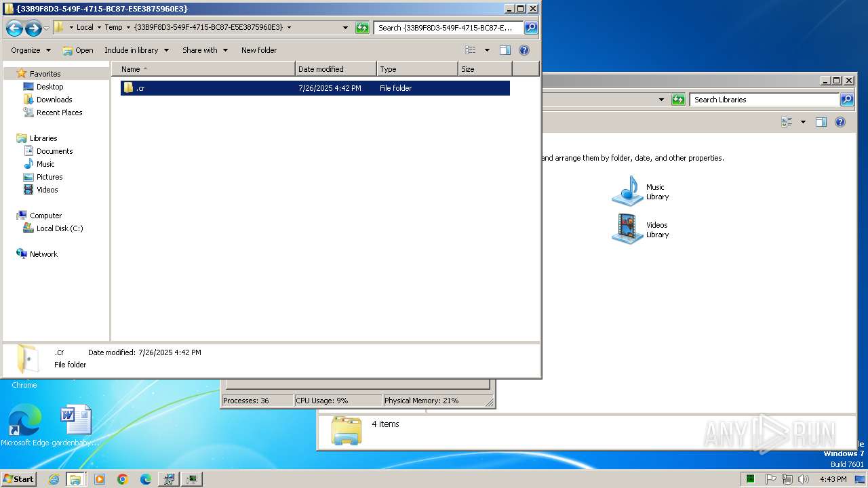Viewport: 868px width, 488px height.
Task: Open address bar previous locations dropdown
Action: click(x=345, y=28)
